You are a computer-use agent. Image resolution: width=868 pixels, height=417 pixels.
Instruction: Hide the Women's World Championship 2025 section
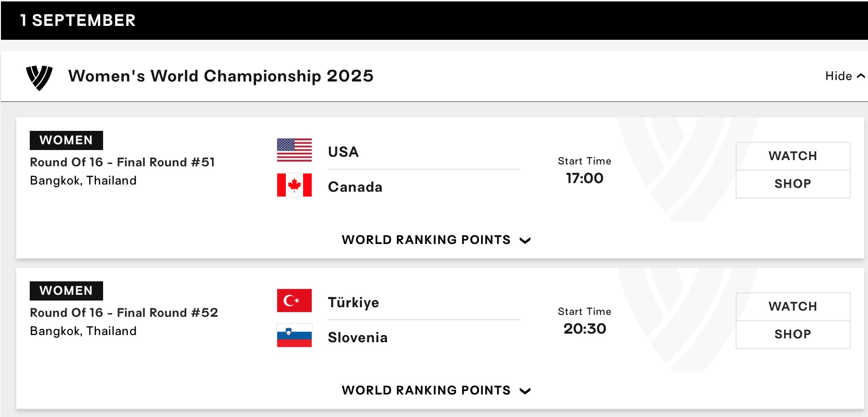pyautogui.click(x=844, y=76)
